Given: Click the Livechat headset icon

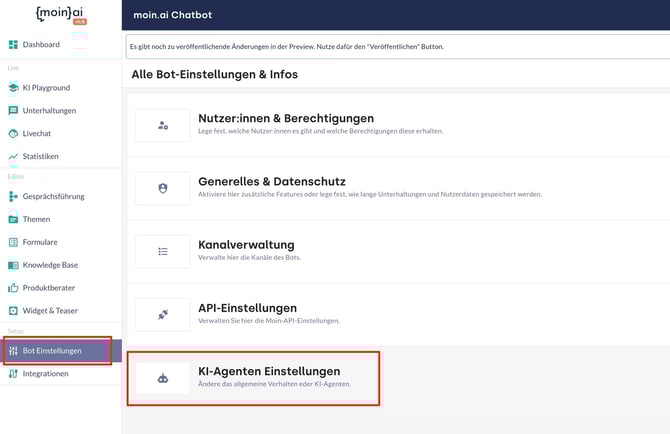Looking at the screenshot, I should tap(13, 133).
